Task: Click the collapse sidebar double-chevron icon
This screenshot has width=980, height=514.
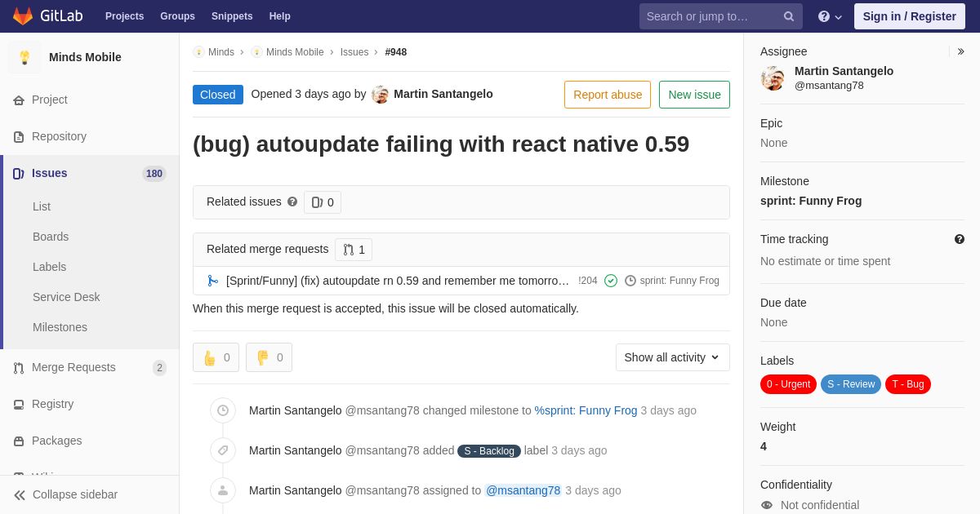Action: coord(19,495)
